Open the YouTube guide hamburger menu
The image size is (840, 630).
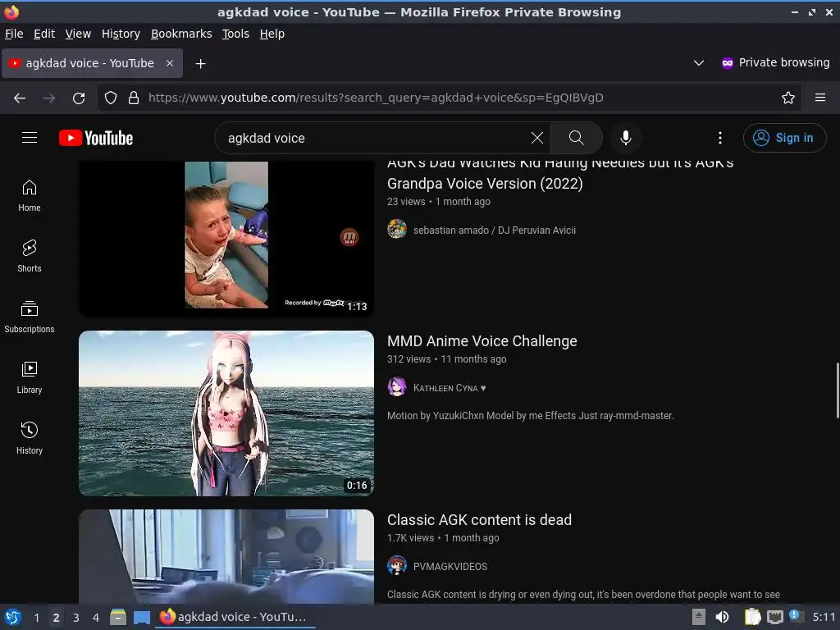[x=30, y=138]
